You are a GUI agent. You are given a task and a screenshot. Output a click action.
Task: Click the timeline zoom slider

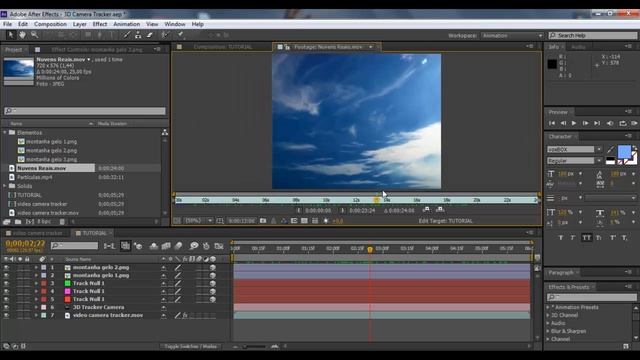(x=254, y=347)
